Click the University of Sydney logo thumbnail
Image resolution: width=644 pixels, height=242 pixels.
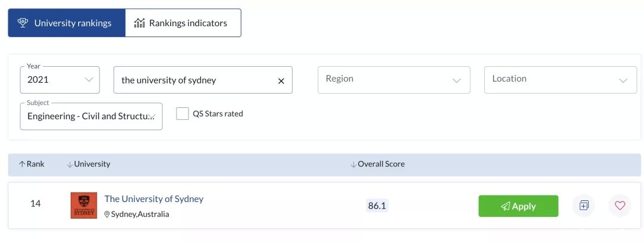point(84,206)
